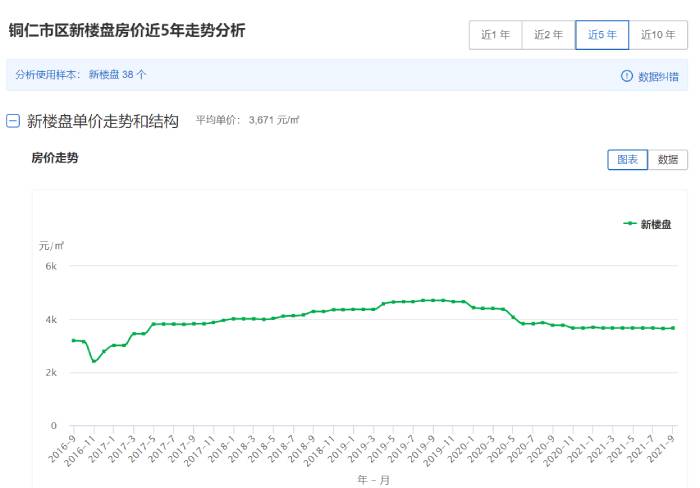Click the 新楼盘 38 个 sample link
Viewport: 700px width, 488px height.
click(117, 75)
